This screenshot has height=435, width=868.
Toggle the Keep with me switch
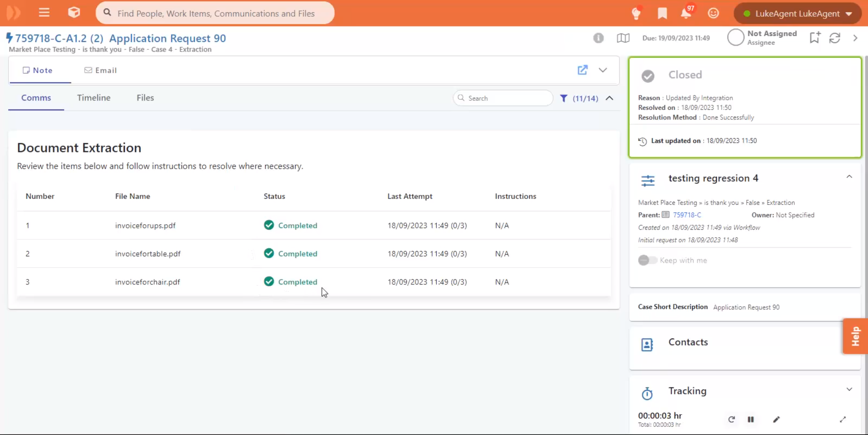point(647,260)
